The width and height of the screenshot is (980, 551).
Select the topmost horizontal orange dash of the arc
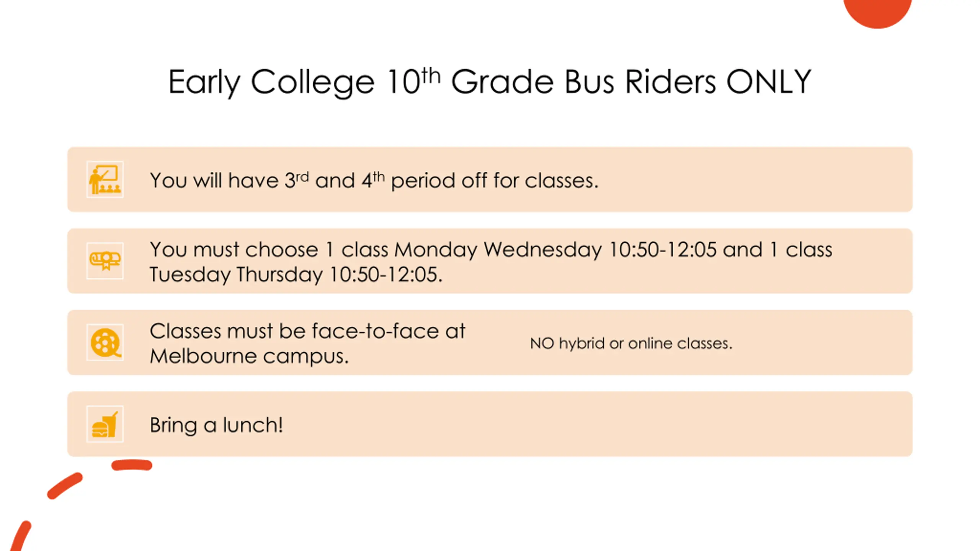tap(132, 465)
